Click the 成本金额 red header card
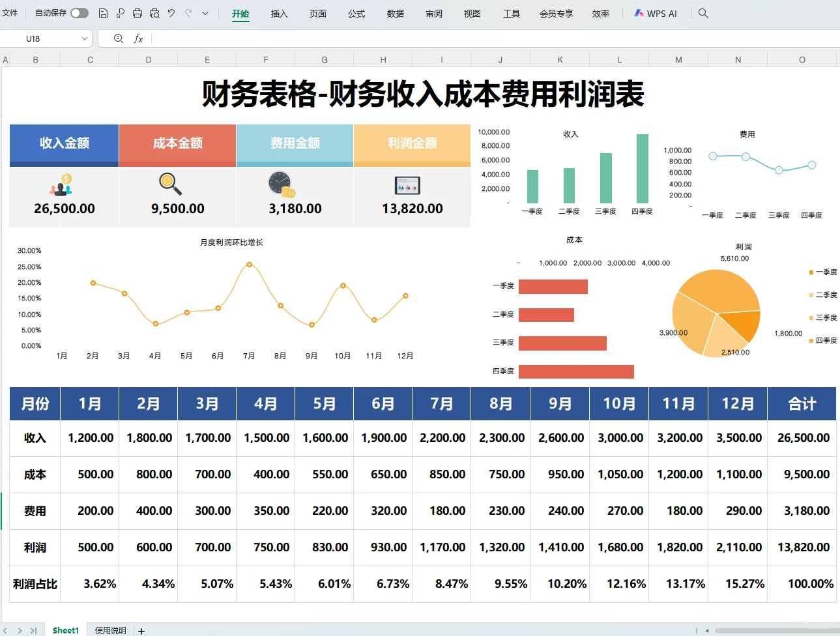 click(x=177, y=145)
